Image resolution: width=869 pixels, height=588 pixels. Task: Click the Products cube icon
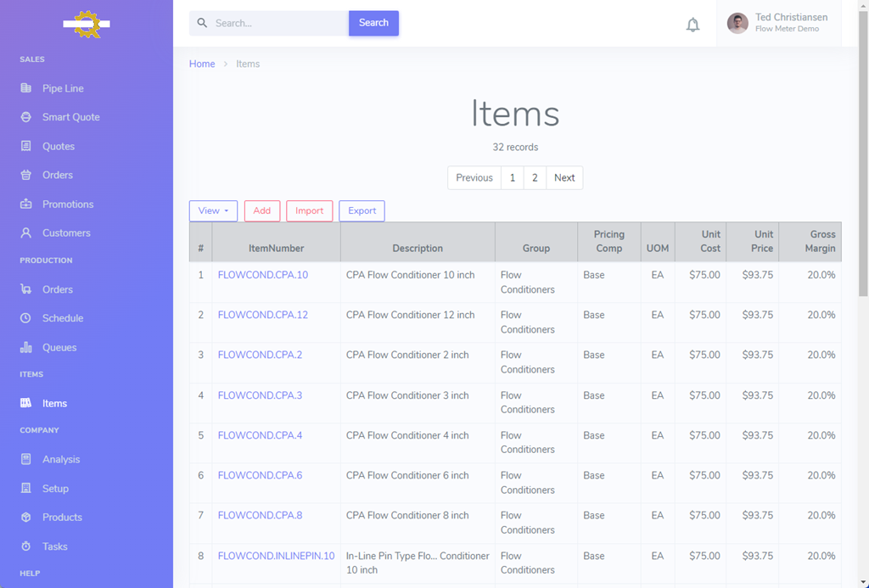(x=26, y=518)
